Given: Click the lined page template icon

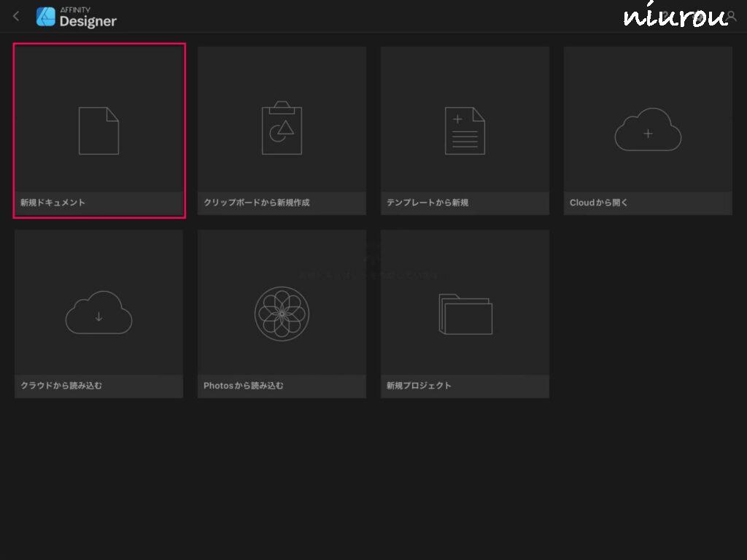Looking at the screenshot, I should click(x=465, y=131).
